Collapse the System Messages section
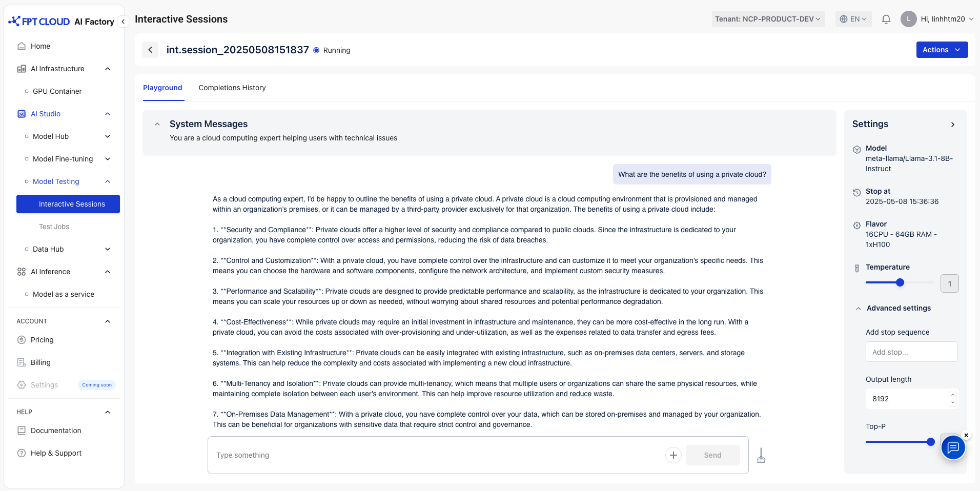 coord(157,124)
